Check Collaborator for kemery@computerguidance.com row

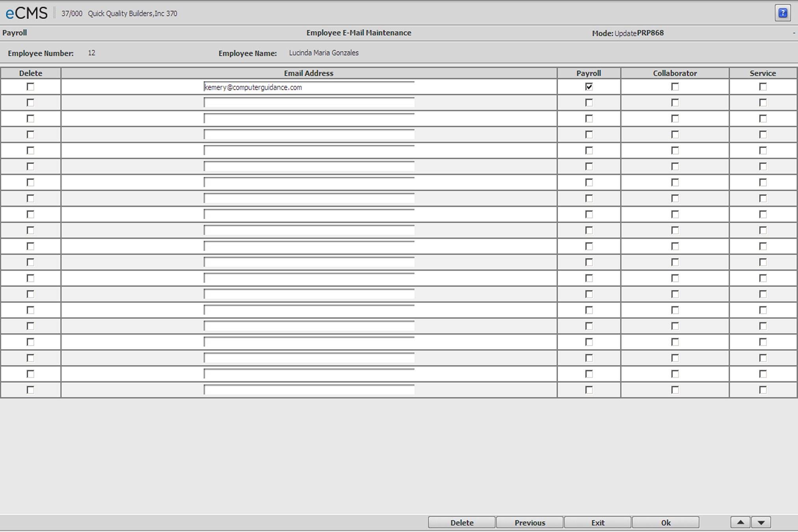(675, 87)
